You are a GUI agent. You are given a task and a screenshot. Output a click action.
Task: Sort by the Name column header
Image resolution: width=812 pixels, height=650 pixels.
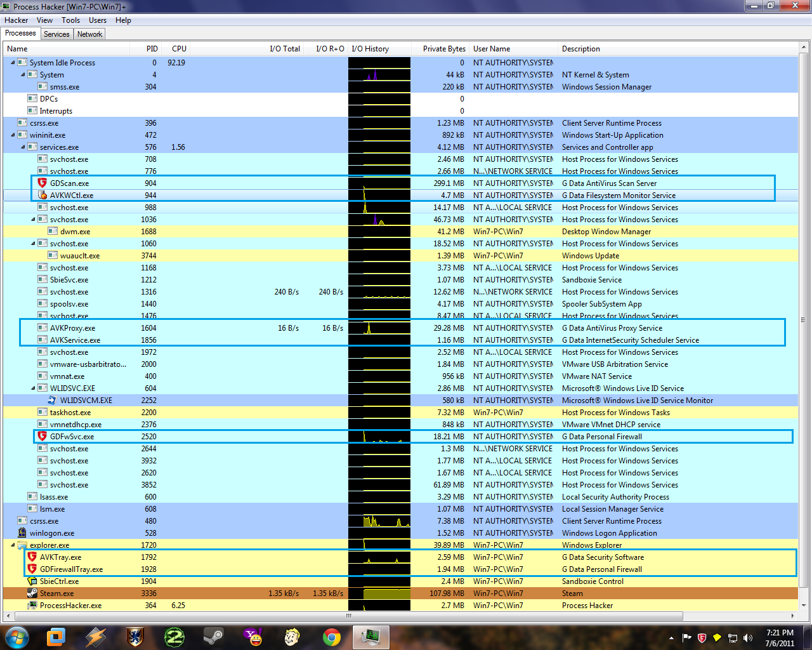point(66,49)
